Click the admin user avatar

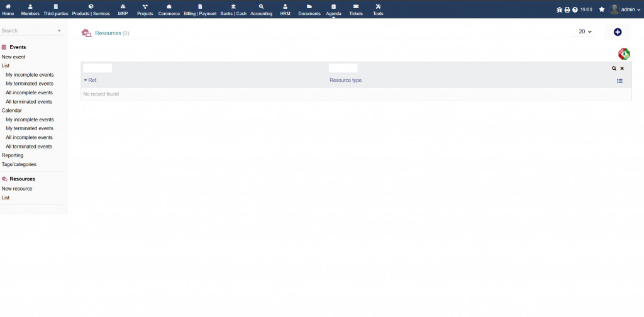(614, 9)
